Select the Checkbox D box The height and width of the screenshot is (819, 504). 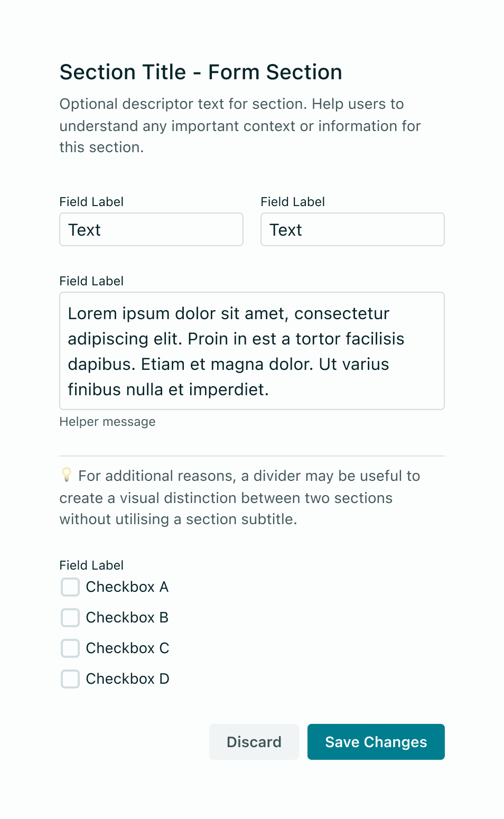[x=70, y=679]
